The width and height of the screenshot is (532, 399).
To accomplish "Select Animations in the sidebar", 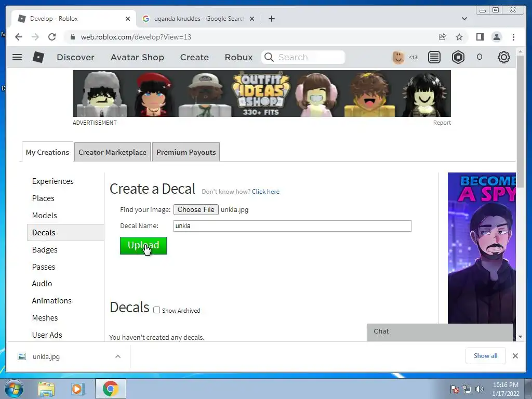I will click(51, 301).
